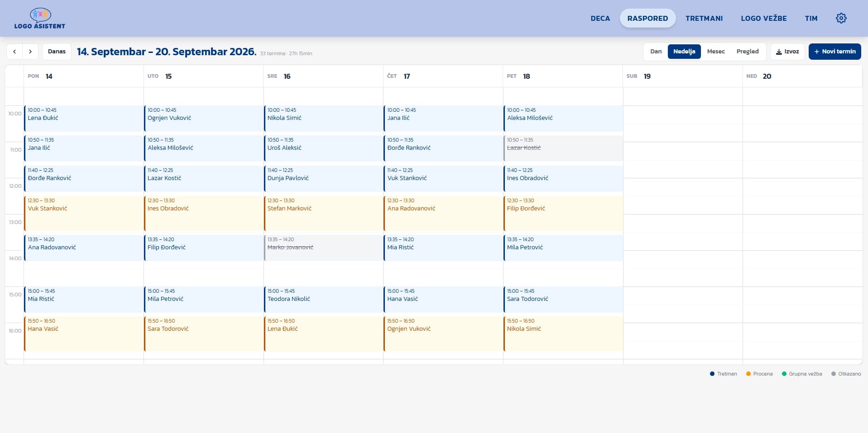This screenshot has width=868, height=433.
Task: Open the TIM tab
Action: 811,19
